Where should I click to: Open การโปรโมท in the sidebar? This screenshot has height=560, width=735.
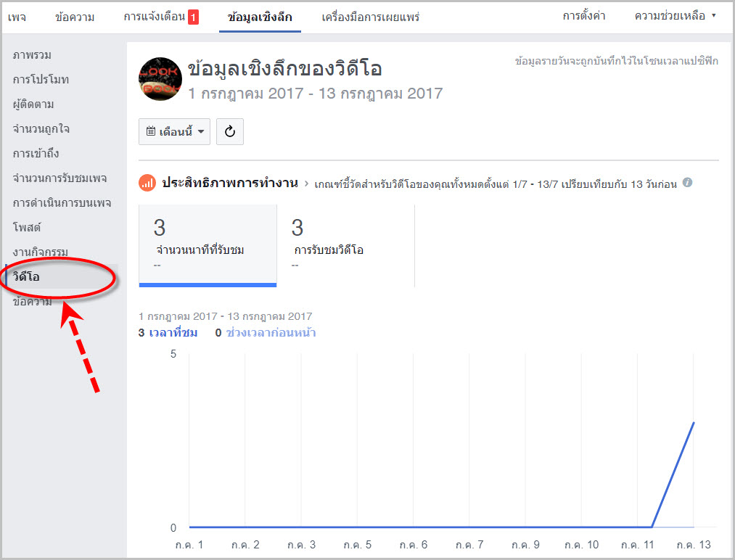41,79
